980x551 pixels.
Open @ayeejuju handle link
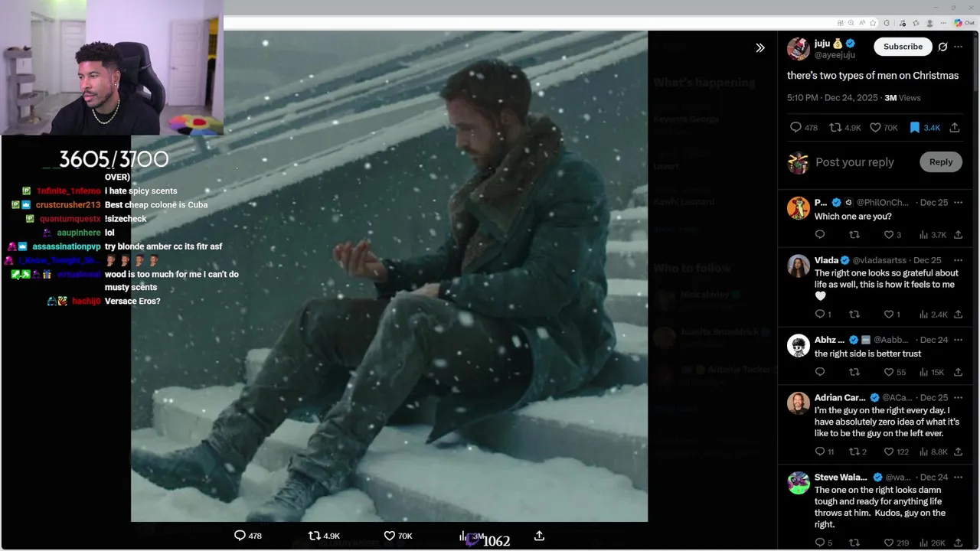coord(834,56)
